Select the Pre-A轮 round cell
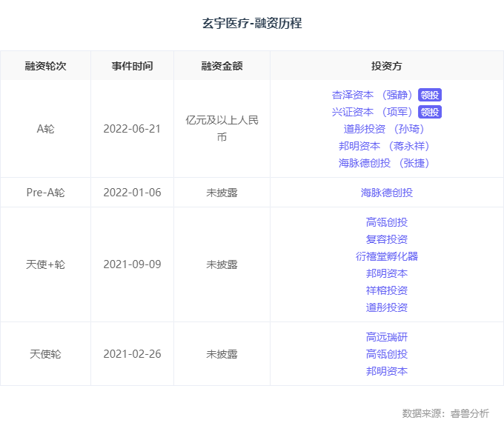 coord(46,193)
